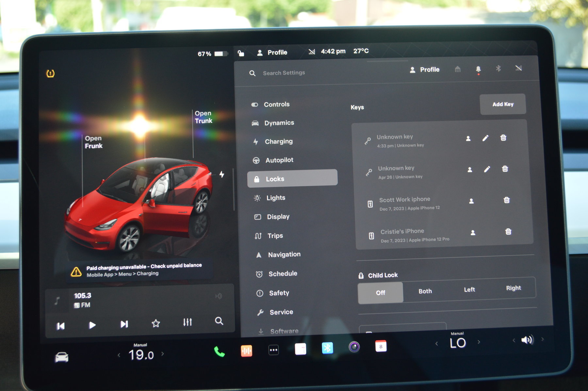The height and width of the screenshot is (391, 588).
Task: Favorite the 105.3 FM station
Action: pos(156,323)
